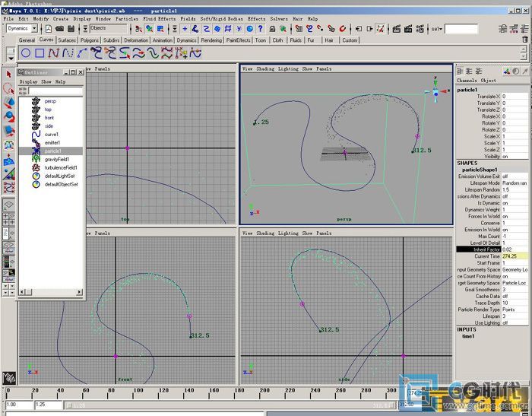Click the Outliner search text field

[55, 91]
